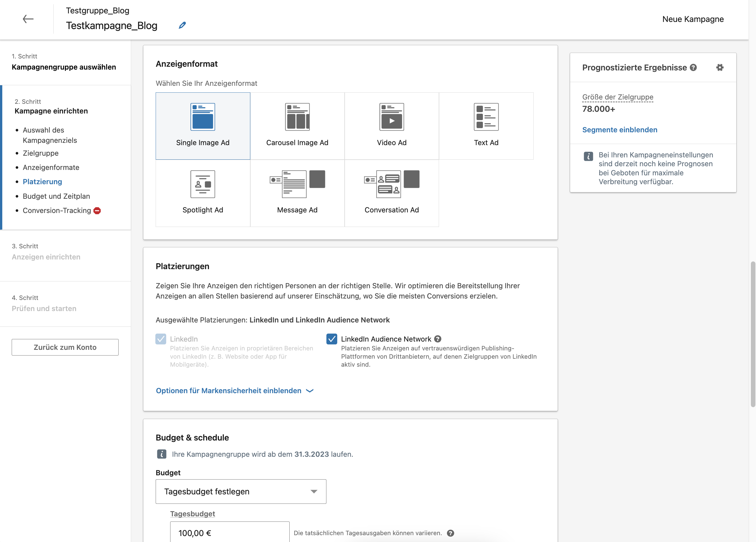The image size is (756, 542).
Task: Click info icon in forecast panel
Action: (x=588, y=156)
